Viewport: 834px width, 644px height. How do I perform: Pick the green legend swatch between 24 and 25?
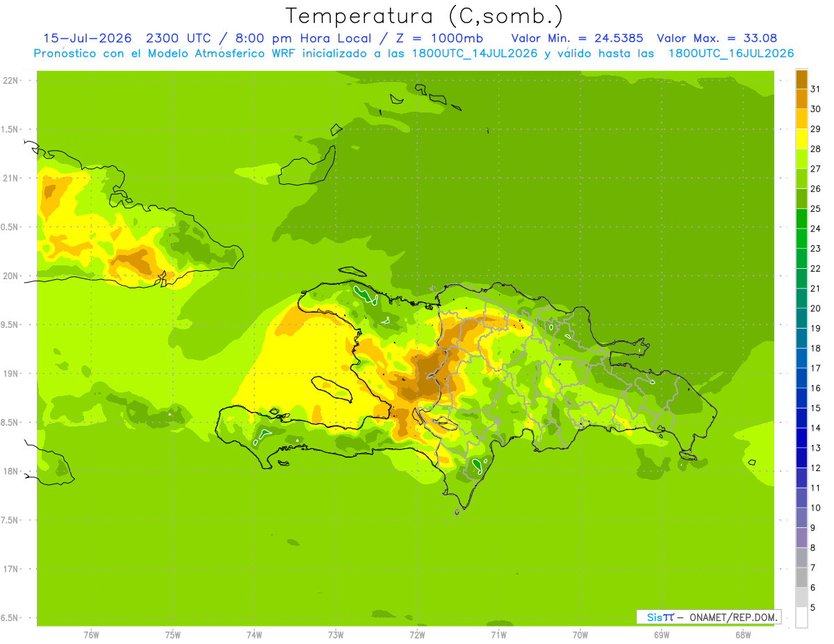click(801, 218)
